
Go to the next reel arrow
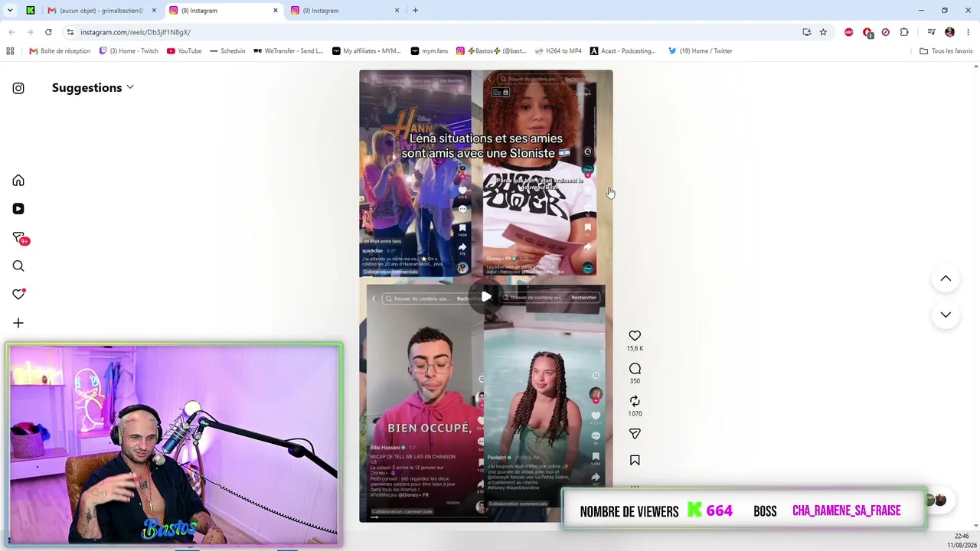point(946,315)
